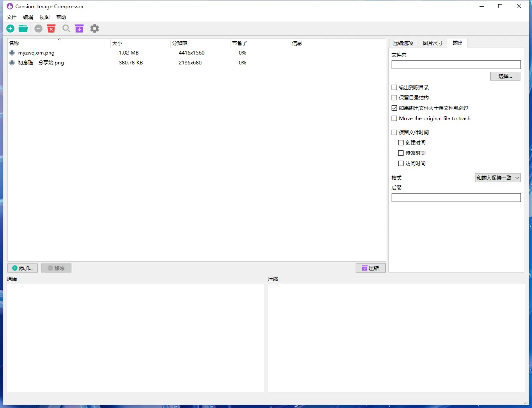Check the 保留文件时间 option
This screenshot has width=532, height=408.
click(x=394, y=133)
